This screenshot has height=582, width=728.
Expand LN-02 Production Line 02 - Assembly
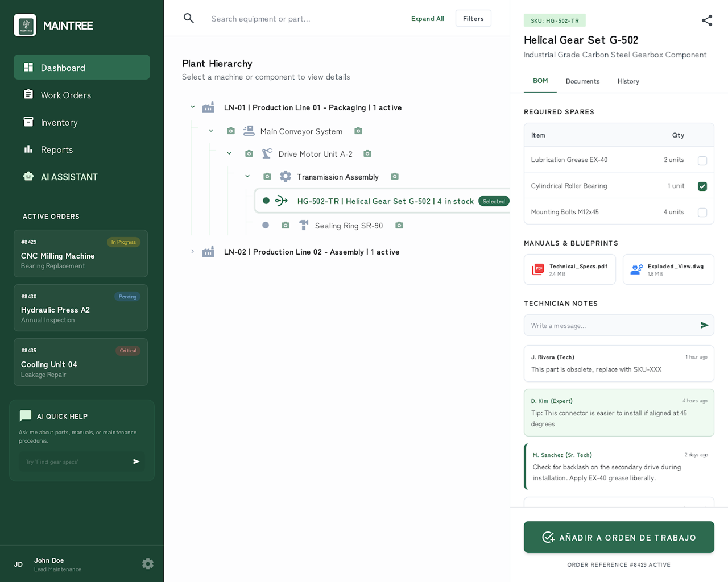point(192,251)
